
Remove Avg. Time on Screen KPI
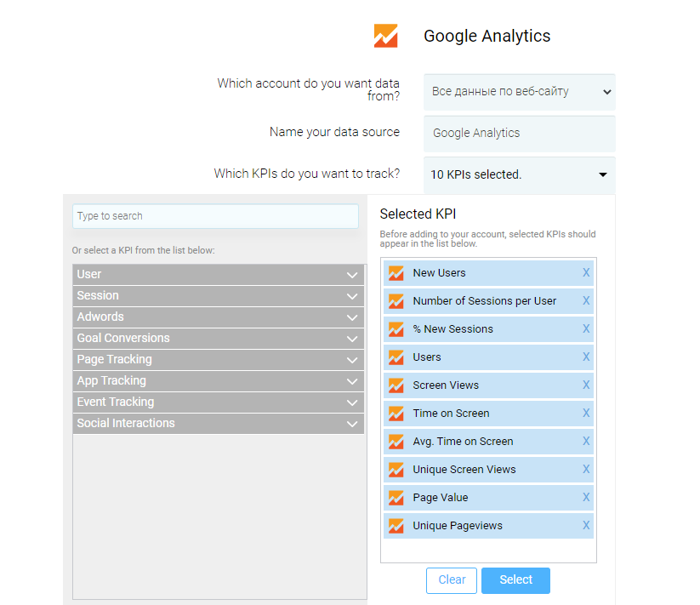[586, 441]
